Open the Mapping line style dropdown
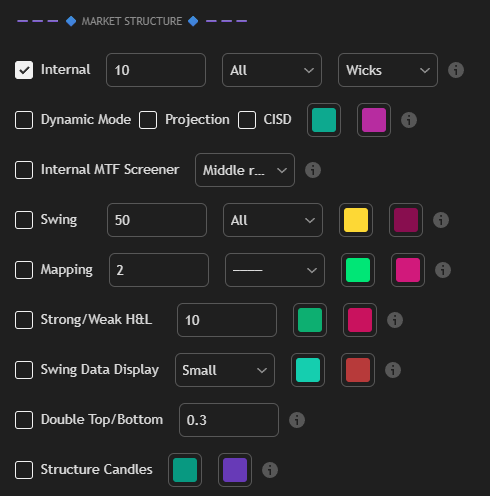Image resolution: width=490 pixels, height=496 pixels. pyautogui.click(x=275, y=270)
